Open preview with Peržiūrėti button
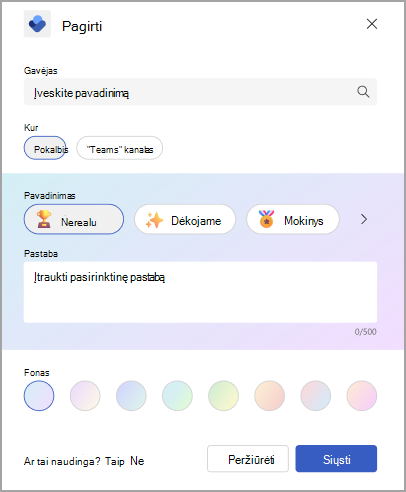406x492 pixels. (248, 459)
